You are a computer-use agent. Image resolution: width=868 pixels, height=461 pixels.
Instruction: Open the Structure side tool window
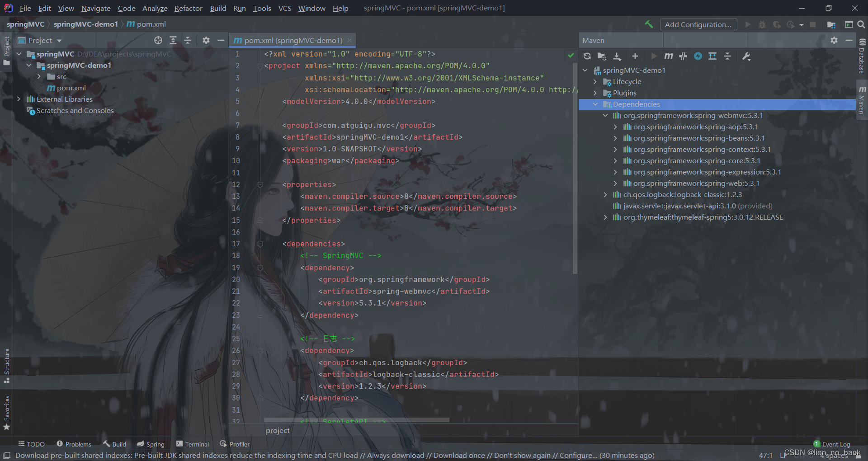[x=6, y=366]
